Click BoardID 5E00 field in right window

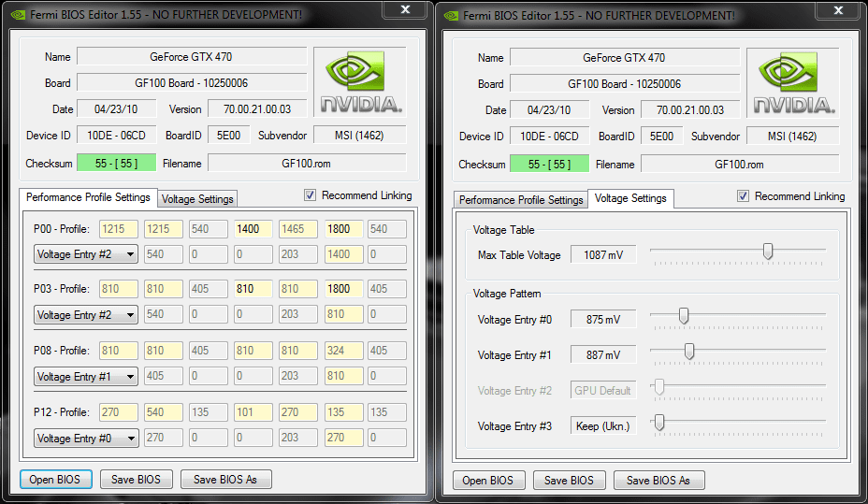pos(661,137)
